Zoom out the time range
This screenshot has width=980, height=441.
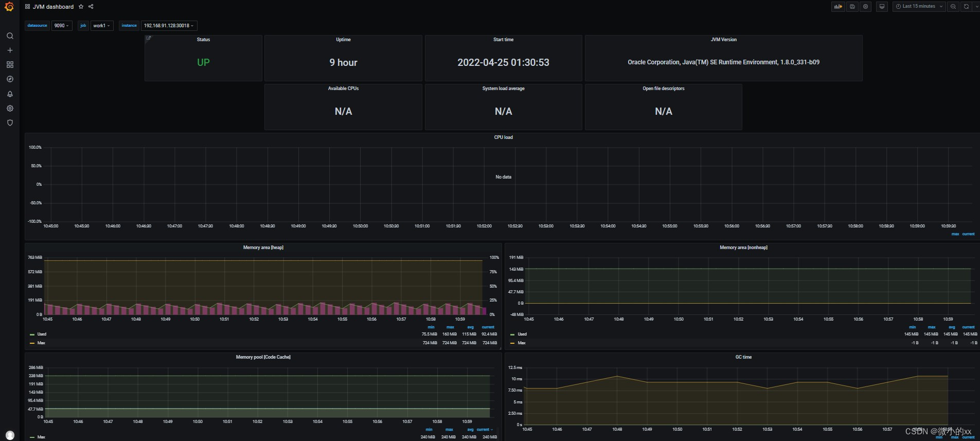click(x=953, y=7)
